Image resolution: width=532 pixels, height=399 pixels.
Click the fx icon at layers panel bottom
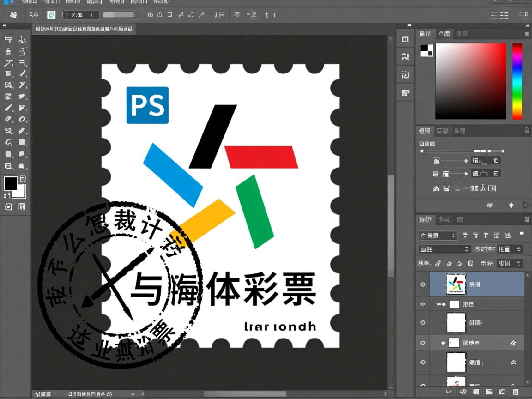point(463,392)
